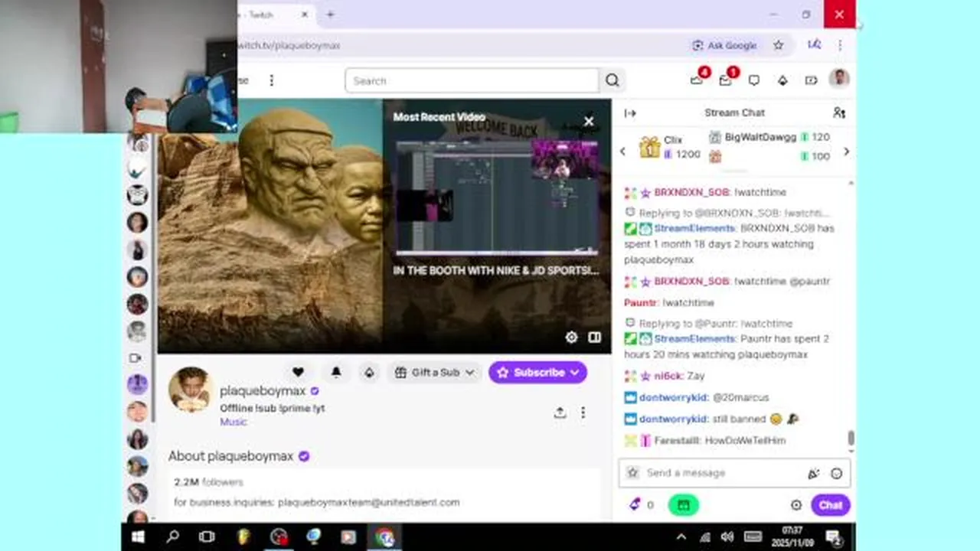
Task: Bookmark this page with the star icon
Action: pos(779,45)
